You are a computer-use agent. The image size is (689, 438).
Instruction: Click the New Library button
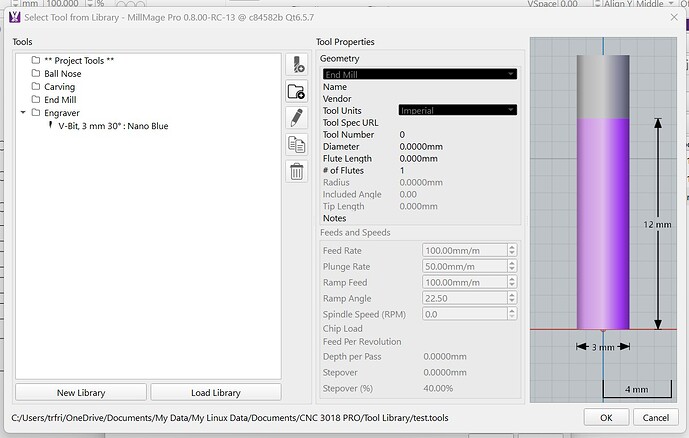tap(80, 392)
